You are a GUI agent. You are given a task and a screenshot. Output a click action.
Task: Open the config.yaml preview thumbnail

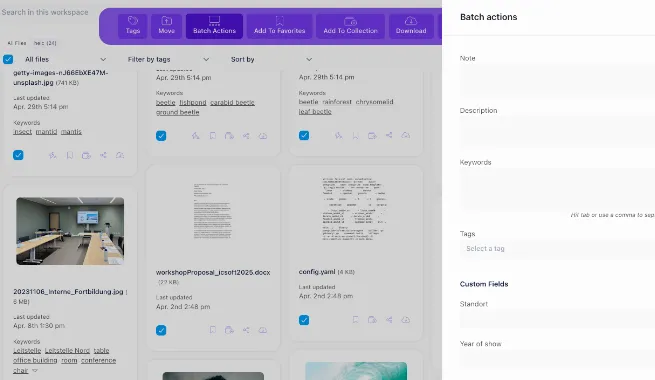click(355, 209)
